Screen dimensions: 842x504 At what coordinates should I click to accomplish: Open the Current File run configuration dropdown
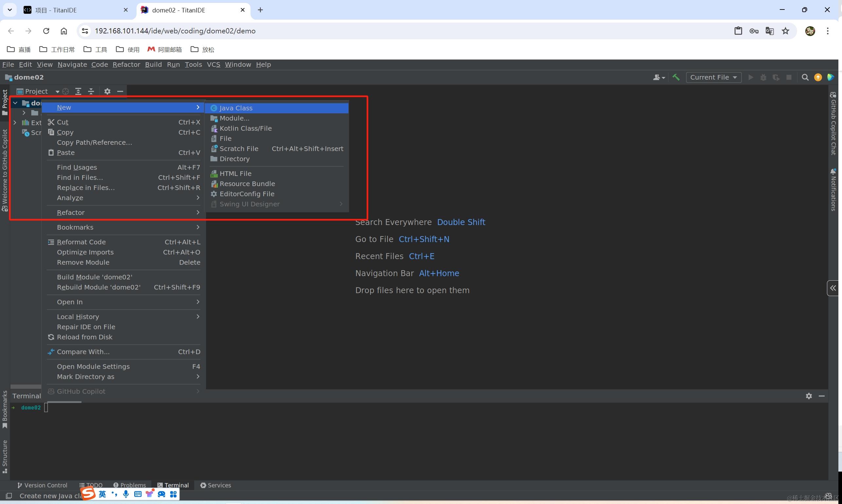click(x=713, y=77)
